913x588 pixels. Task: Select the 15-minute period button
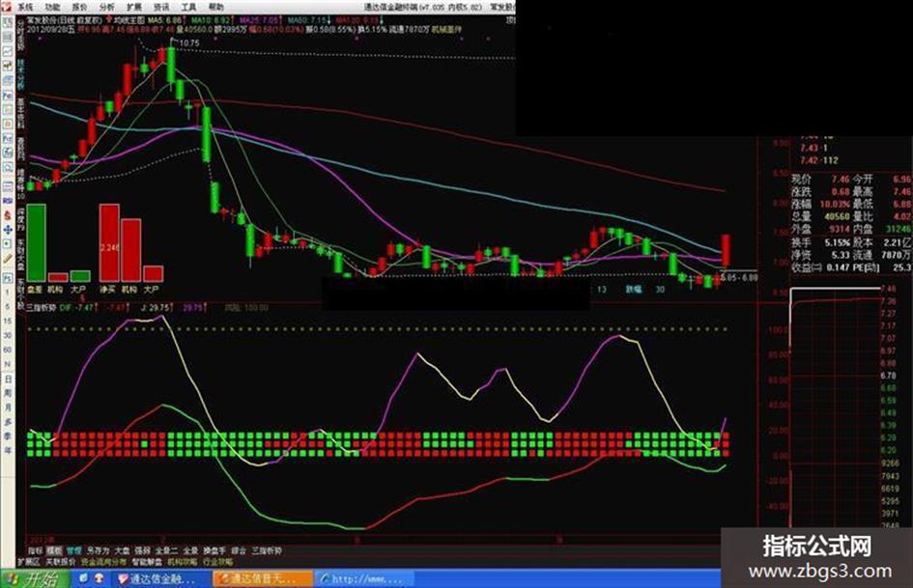8,322
